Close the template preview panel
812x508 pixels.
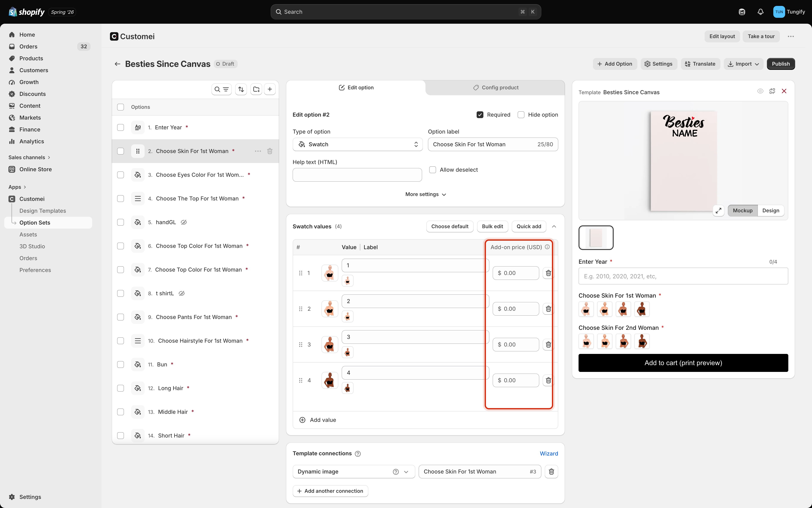(784, 91)
